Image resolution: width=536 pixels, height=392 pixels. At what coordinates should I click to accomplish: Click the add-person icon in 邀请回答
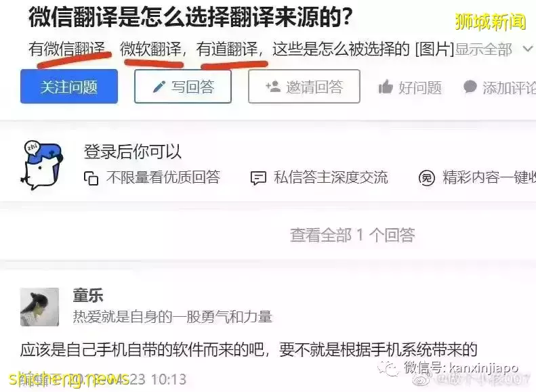(x=273, y=87)
